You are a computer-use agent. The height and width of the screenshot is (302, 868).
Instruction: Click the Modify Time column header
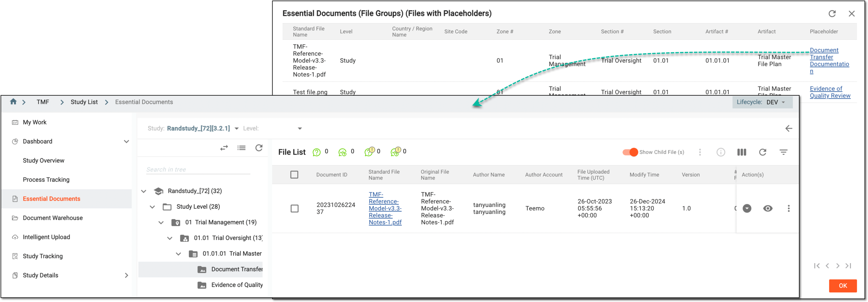pyautogui.click(x=644, y=175)
